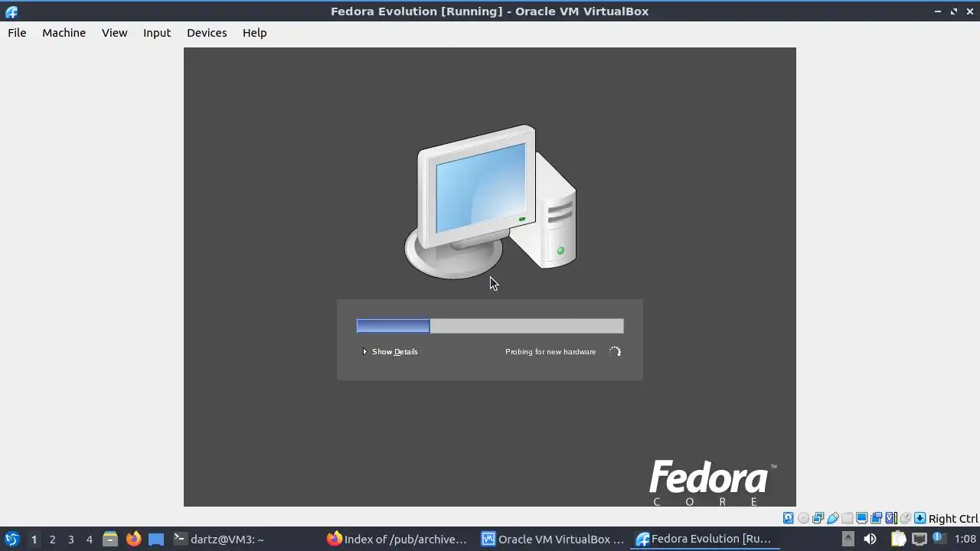
Task: Click the update notification tray icon
Action: click(939, 539)
